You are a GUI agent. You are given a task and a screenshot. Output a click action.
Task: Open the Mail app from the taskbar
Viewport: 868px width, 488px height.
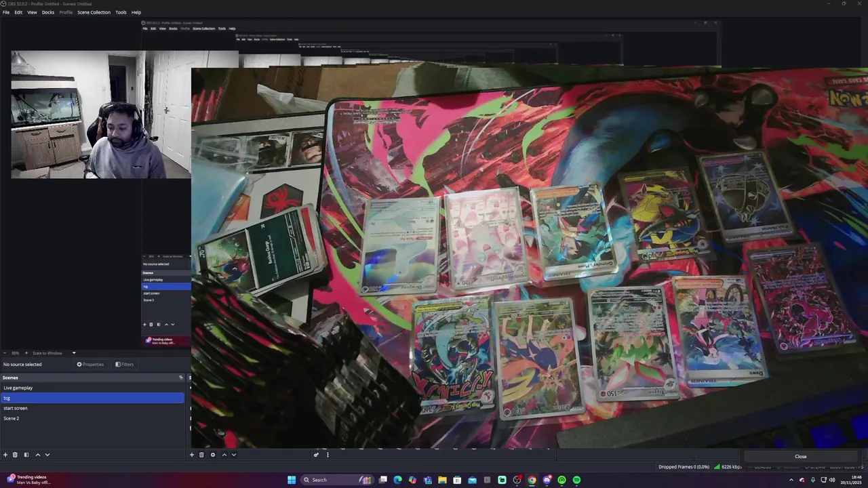(x=472, y=480)
